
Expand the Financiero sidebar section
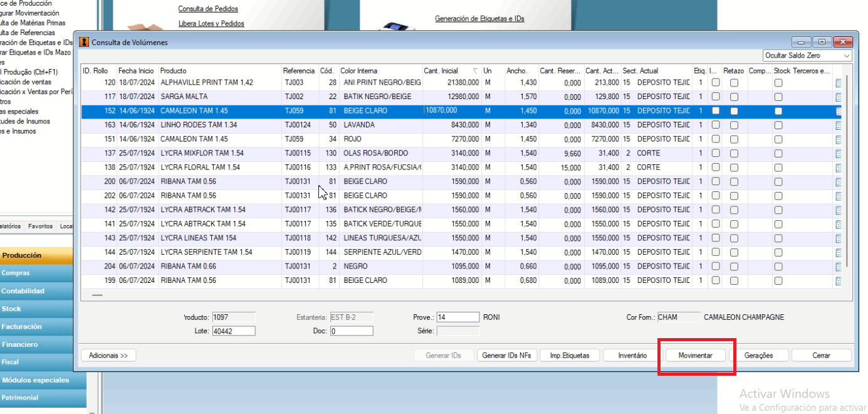[37, 344]
